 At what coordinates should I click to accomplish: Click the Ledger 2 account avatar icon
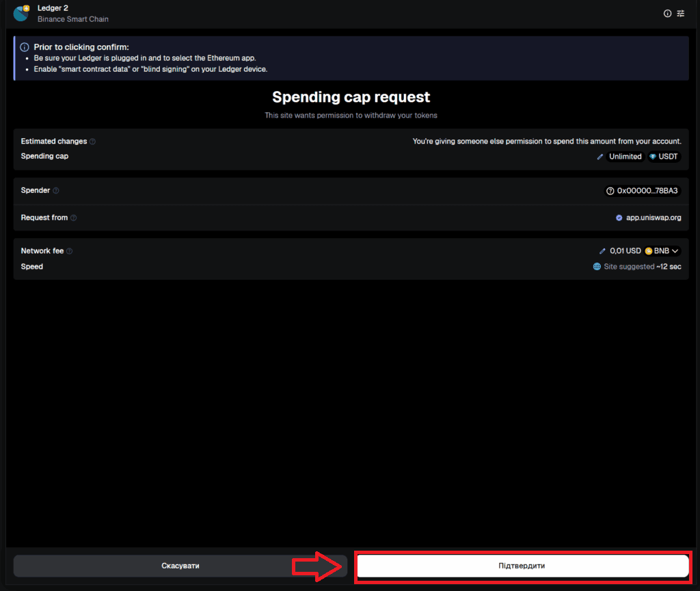(x=21, y=14)
